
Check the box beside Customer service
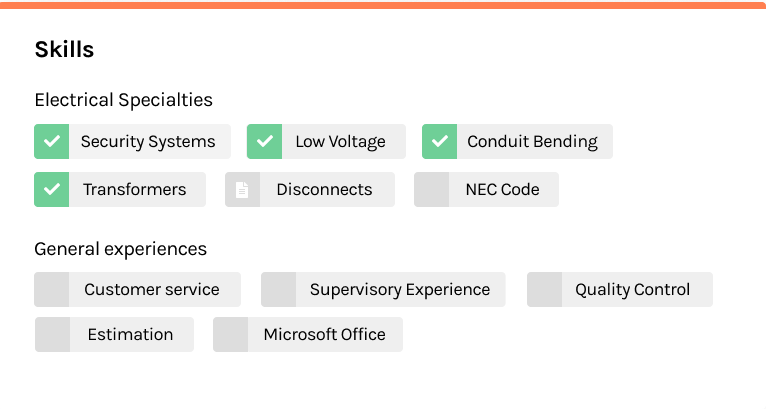tap(52, 289)
